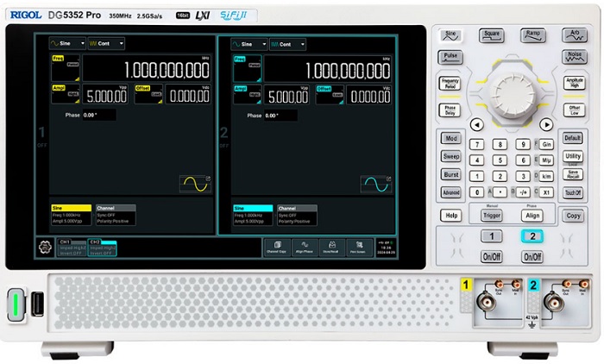This screenshot has height=364, width=604.
Task: Select channel 1 with the 1 key
Action: (492, 236)
